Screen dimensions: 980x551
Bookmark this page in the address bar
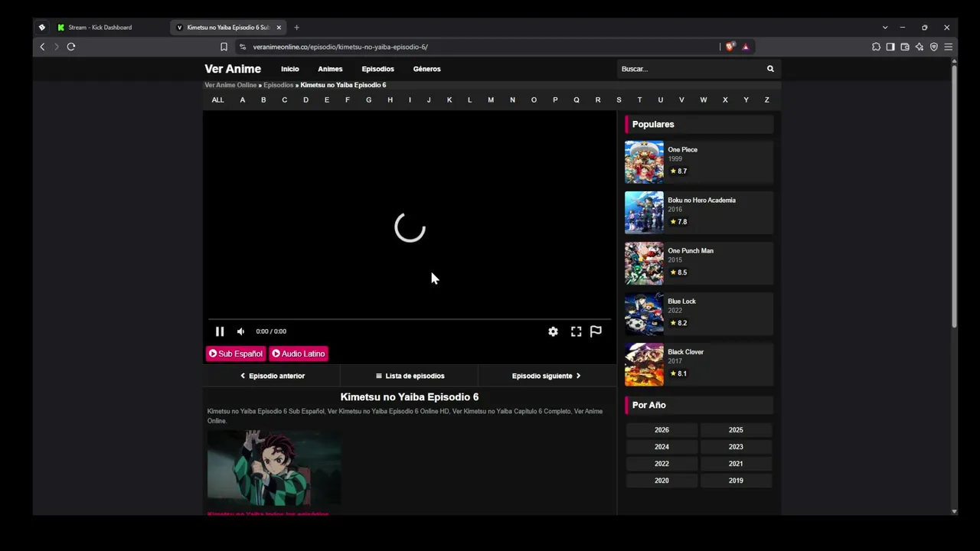pyautogui.click(x=224, y=47)
